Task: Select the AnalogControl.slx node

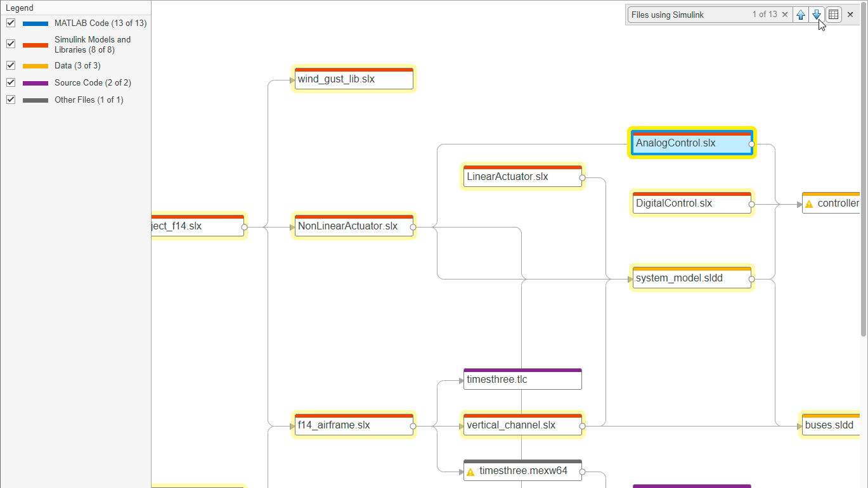Action: [692, 143]
